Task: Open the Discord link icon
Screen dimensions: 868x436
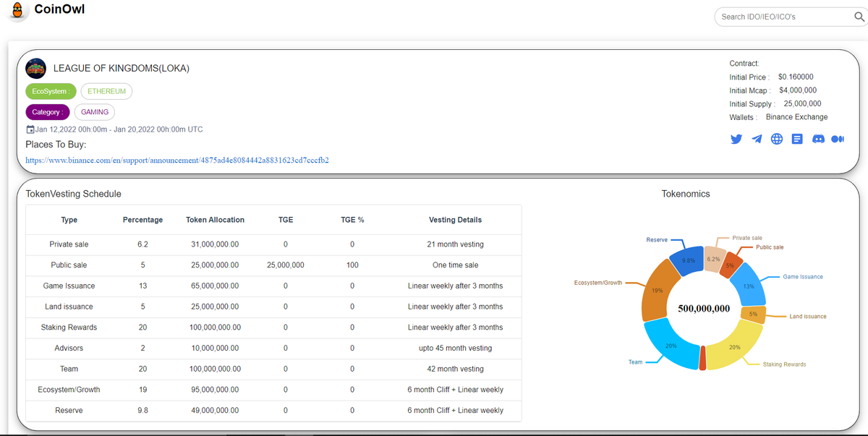Action: [x=818, y=139]
